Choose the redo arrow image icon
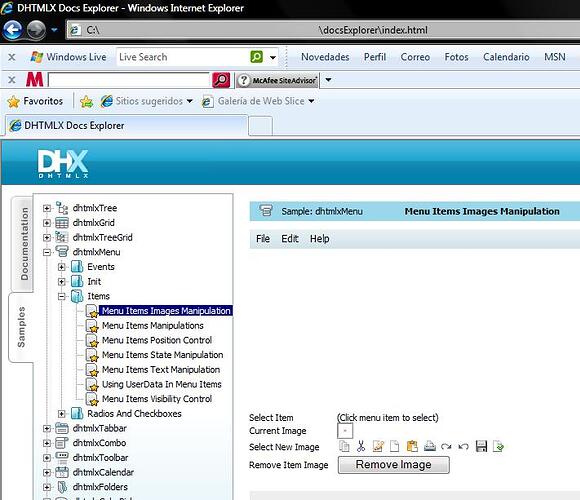This screenshot has height=500, width=580. (x=446, y=447)
